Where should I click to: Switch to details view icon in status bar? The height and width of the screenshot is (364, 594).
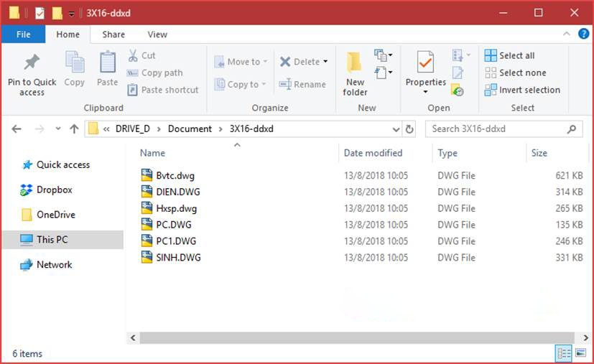pos(563,354)
